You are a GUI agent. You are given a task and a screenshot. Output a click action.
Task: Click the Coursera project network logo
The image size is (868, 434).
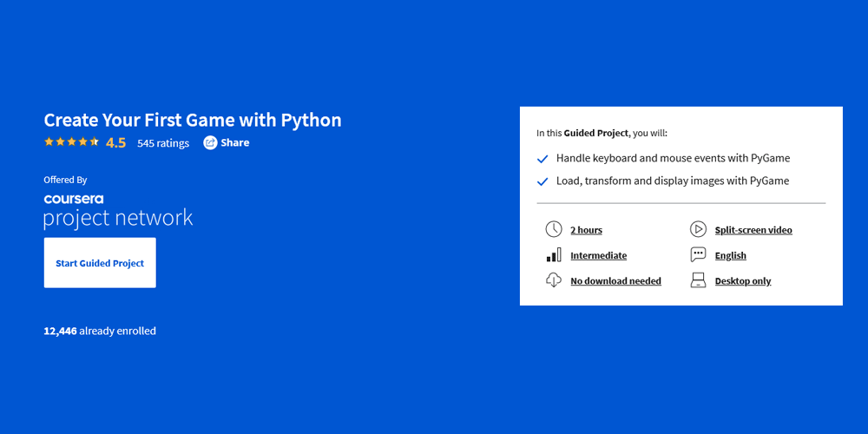coord(118,211)
